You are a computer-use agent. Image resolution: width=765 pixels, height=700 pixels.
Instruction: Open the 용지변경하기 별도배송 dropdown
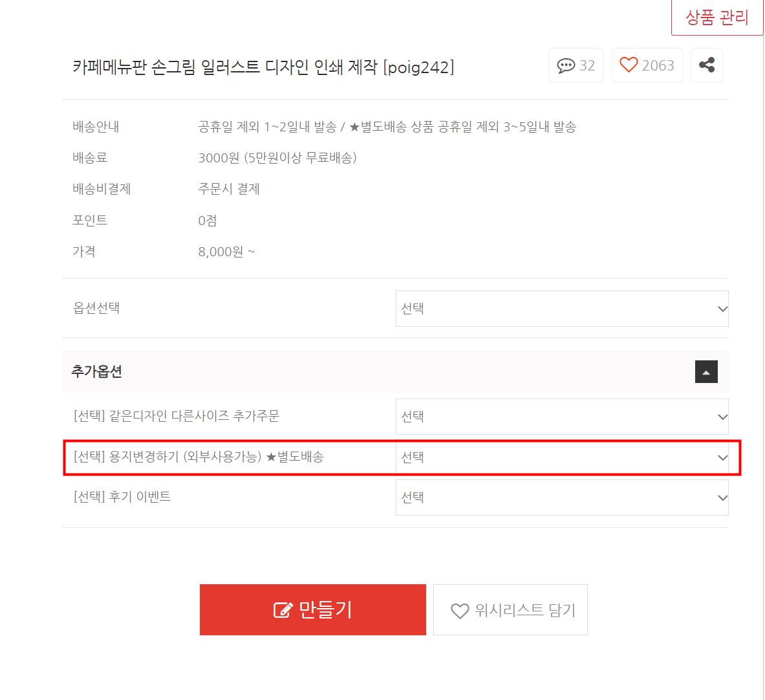(562, 457)
